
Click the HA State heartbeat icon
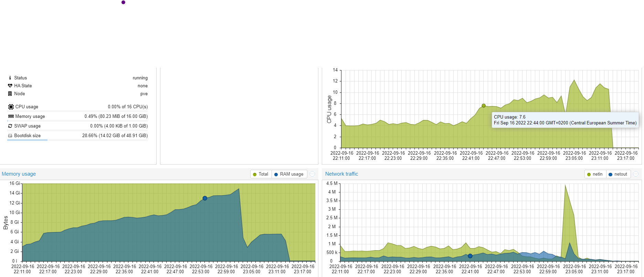click(10, 86)
